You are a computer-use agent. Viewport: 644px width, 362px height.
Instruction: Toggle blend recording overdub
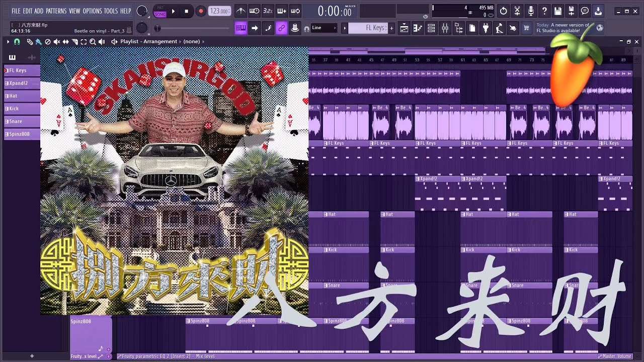pyautogui.click(x=282, y=11)
